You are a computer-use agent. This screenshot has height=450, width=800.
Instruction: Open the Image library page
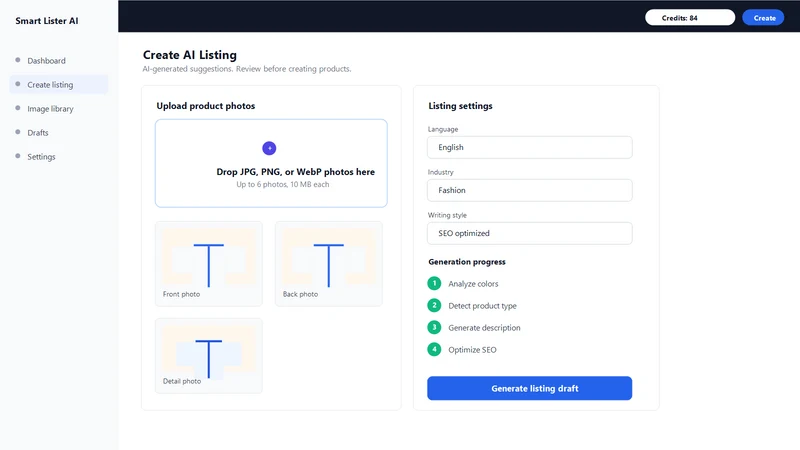pos(58,109)
